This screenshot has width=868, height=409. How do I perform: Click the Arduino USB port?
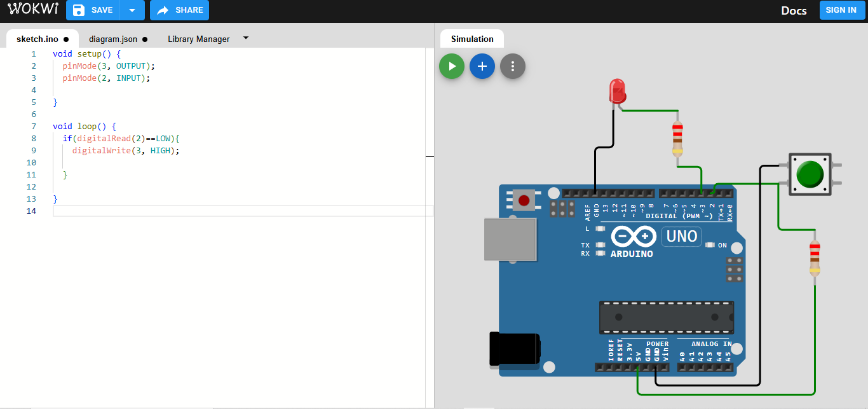coord(510,239)
